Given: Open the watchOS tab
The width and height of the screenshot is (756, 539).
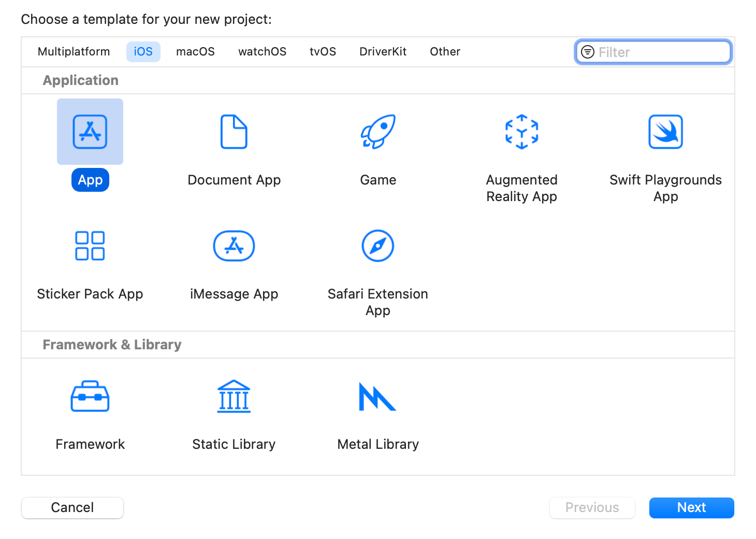Looking at the screenshot, I should pos(262,52).
